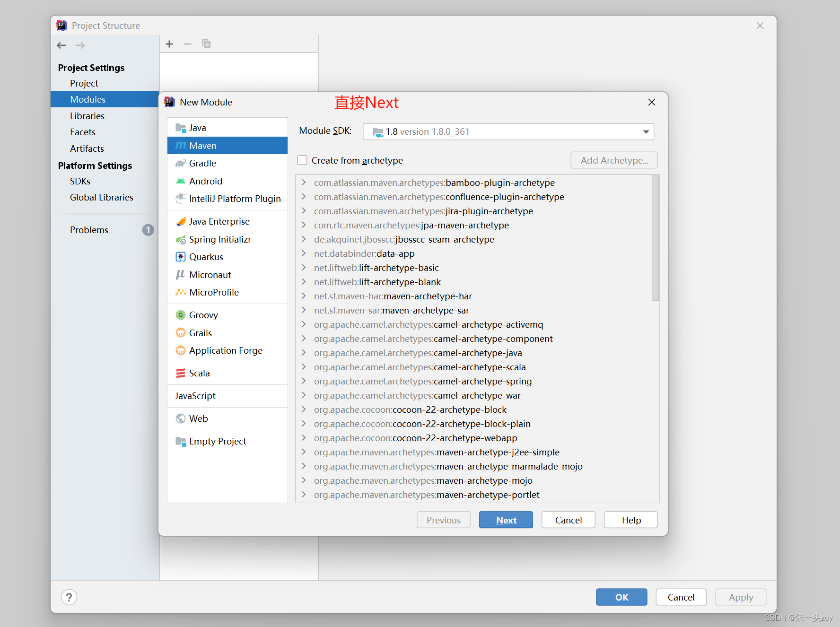The width and height of the screenshot is (840, 627).
Task: Click the Empty Project folder icon
Action: pos(181,441)
